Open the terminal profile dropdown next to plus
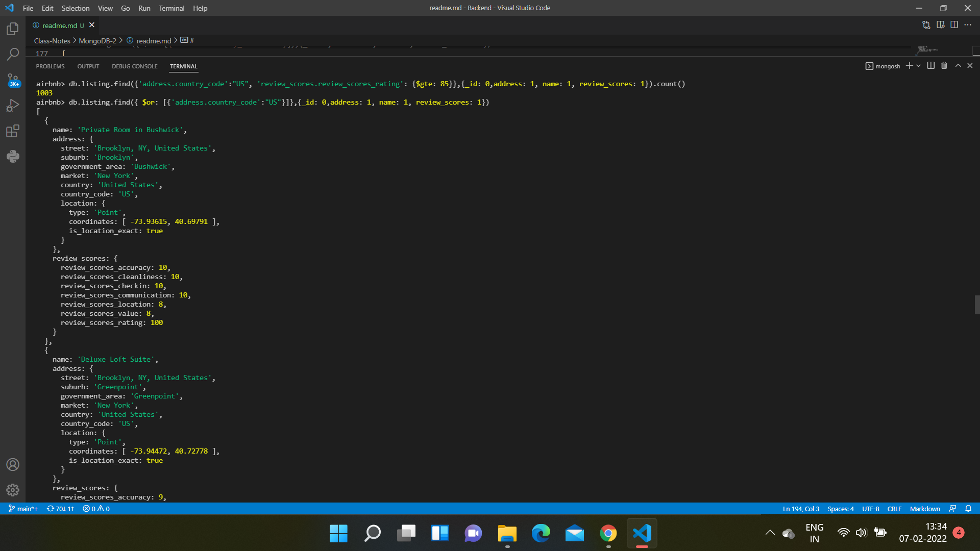The height and width of the screenshot is (551, 980). (918, 66)
